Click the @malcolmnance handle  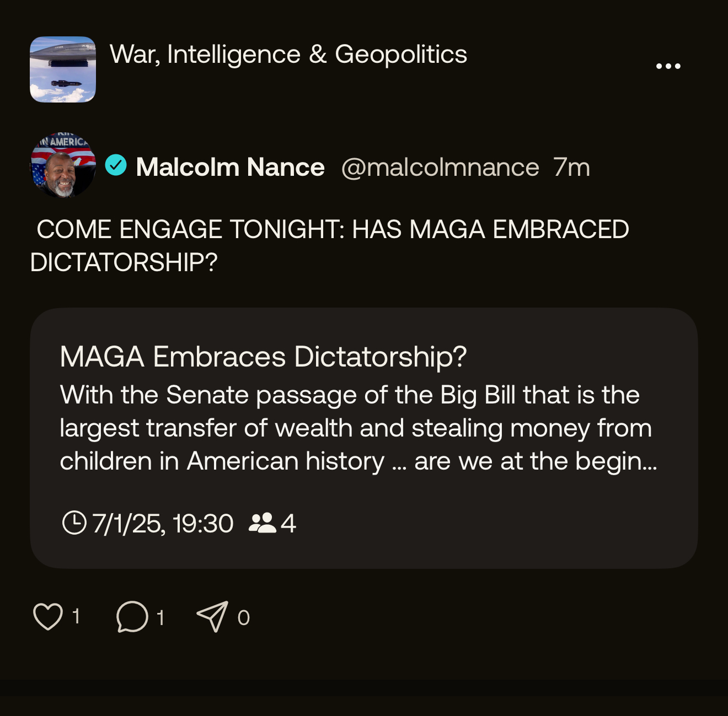click(440, 167)
